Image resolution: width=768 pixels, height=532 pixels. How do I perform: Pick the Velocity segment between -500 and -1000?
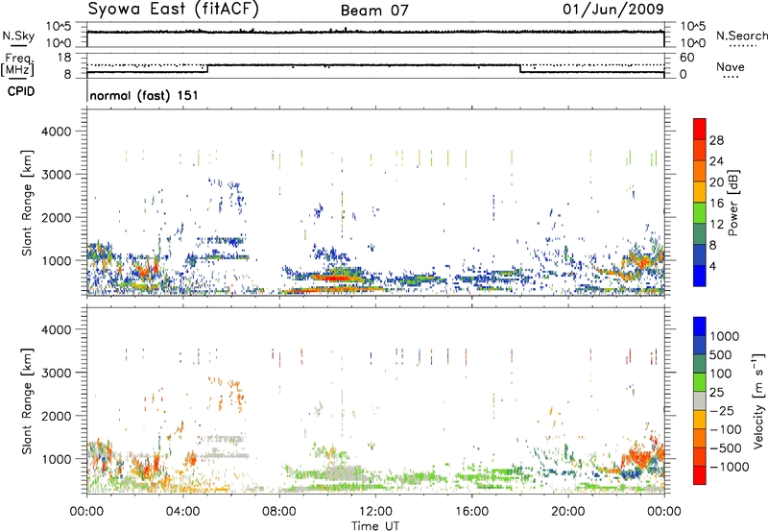pyautogui.click(x=700, y=456)
